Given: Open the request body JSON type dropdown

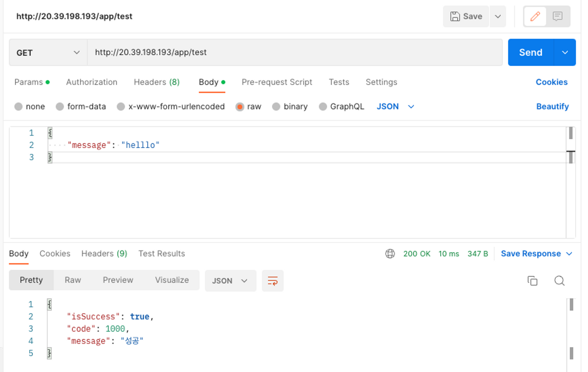Looking at the screenshot, I should click(395, 106).
